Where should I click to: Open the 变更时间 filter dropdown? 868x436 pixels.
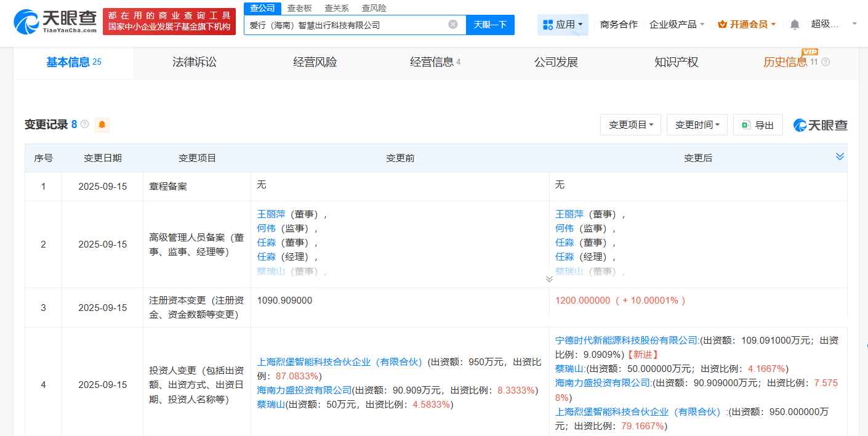[697, 124]
